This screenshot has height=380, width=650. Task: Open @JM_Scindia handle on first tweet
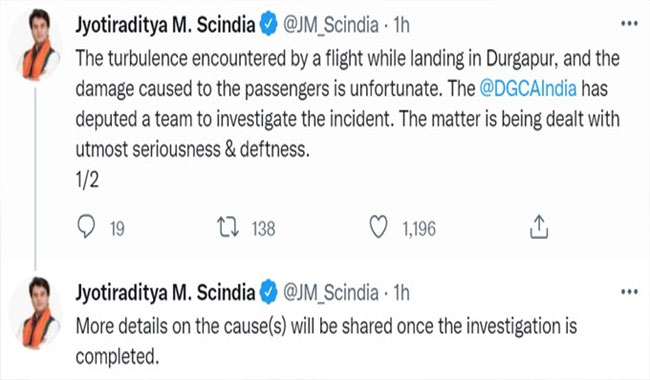coord(331,25)
